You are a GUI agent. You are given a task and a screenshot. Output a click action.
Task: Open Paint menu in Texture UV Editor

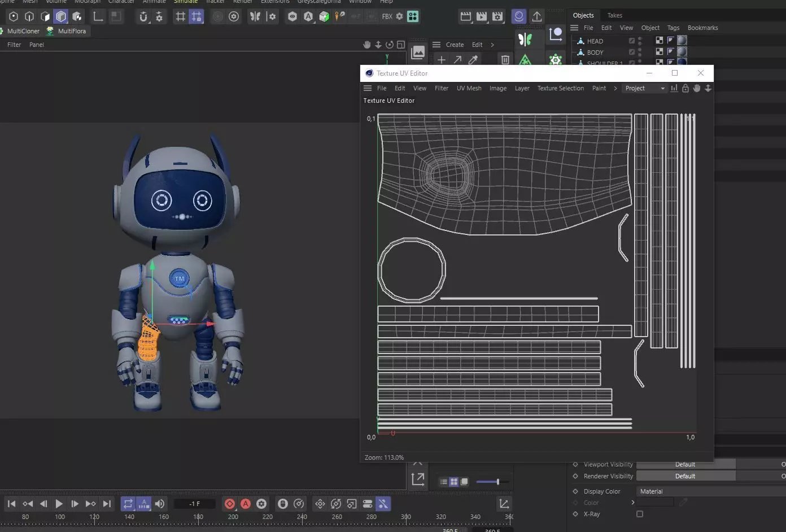click(x=599, y=88)
